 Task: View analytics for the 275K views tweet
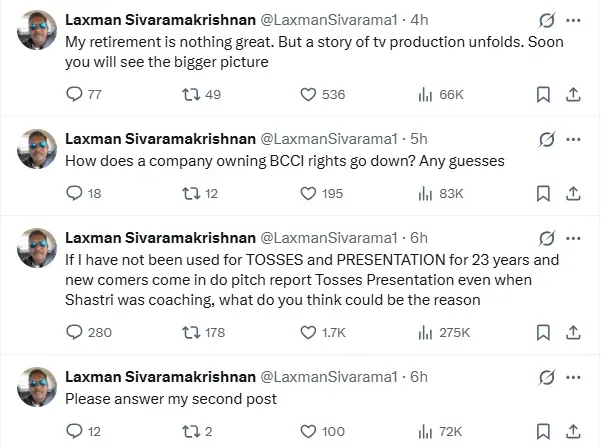pos(423,332)
